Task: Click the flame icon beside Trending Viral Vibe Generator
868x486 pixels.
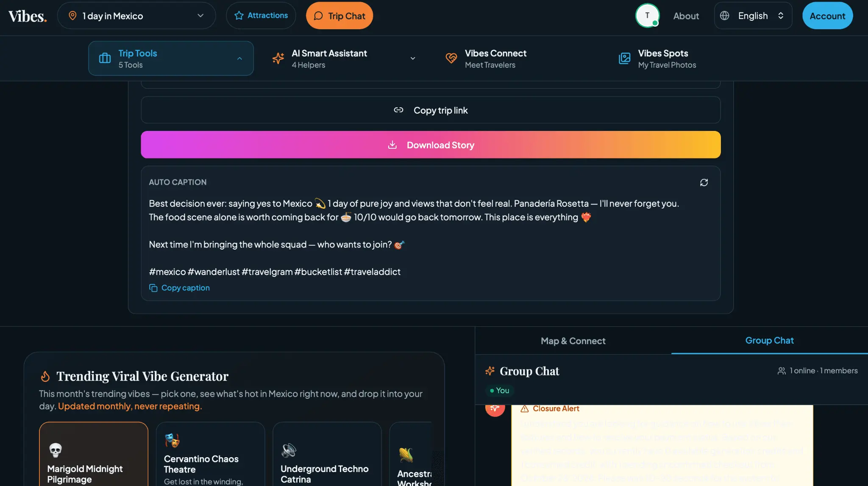Action: [x=45, y=376]
